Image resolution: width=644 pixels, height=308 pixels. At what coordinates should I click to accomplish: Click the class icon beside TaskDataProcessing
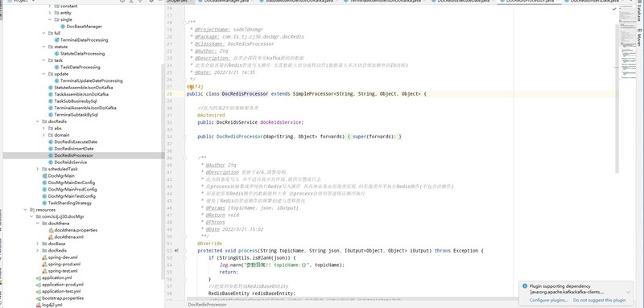coord(56,68)
